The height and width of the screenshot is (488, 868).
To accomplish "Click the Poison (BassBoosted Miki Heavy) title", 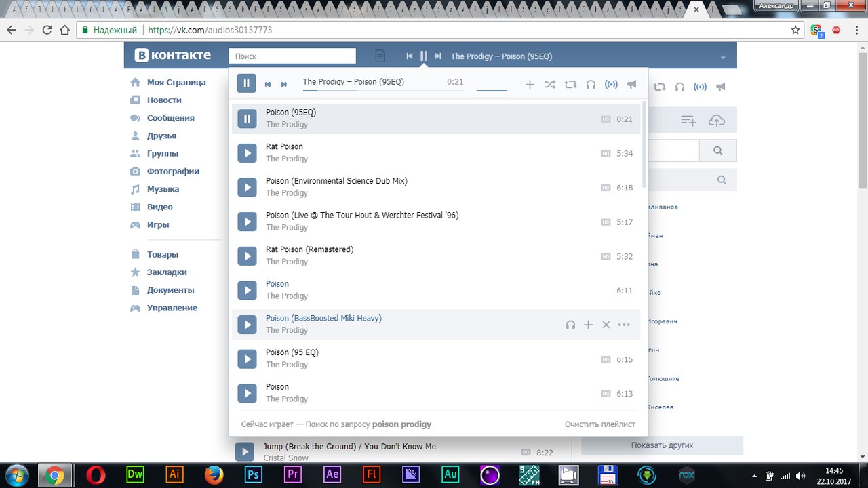I will tap(323, 319).
